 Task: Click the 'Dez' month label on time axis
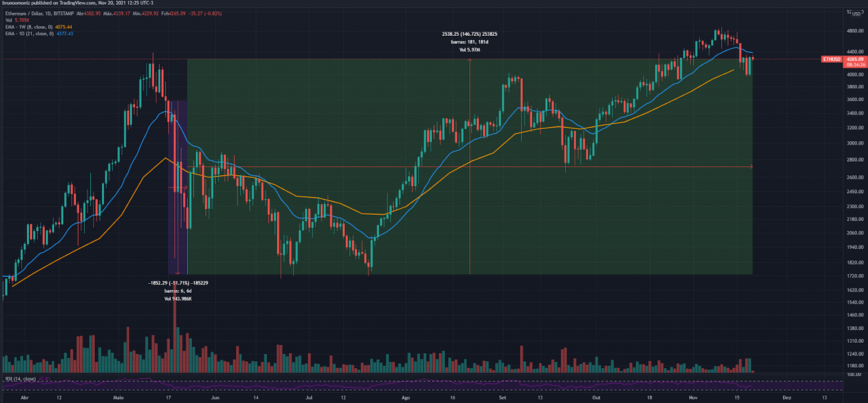point(786,396)
